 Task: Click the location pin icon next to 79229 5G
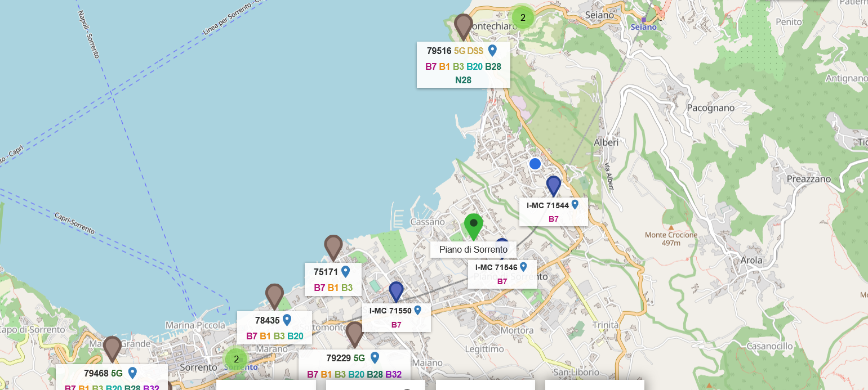click(375, 357)
